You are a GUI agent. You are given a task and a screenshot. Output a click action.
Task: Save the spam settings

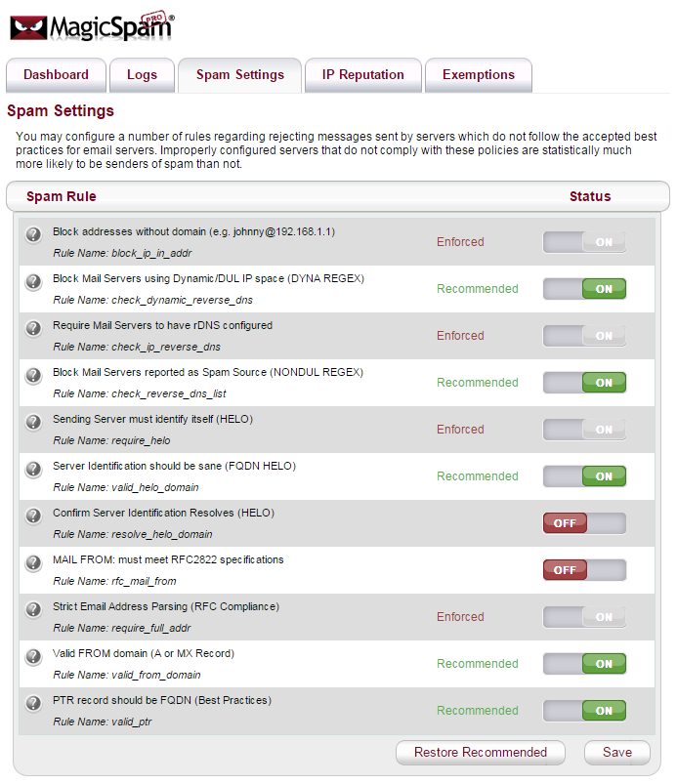point(616,753)
